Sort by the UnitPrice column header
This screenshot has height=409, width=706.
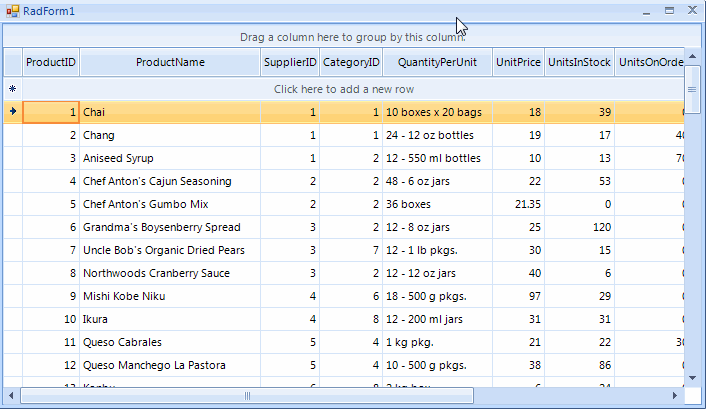tap(518, 62)
